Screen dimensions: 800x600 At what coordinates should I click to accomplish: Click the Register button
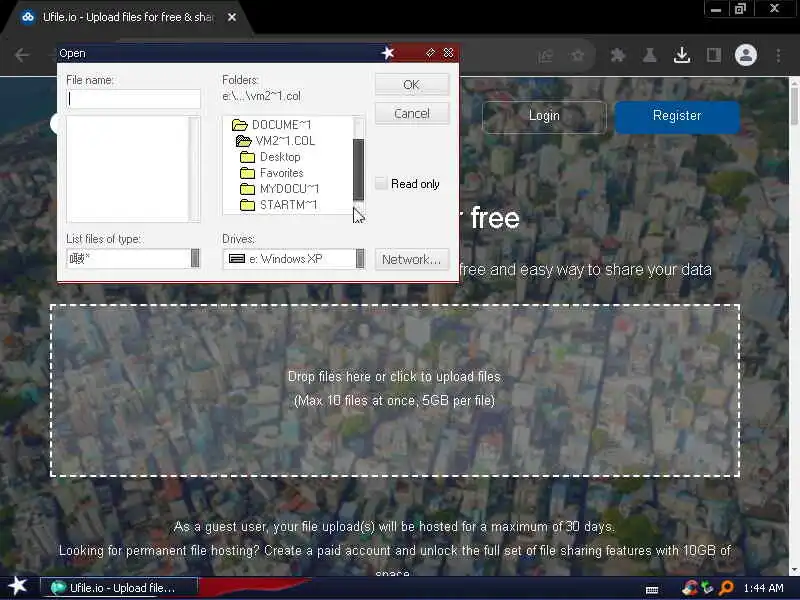pos(677,116)
